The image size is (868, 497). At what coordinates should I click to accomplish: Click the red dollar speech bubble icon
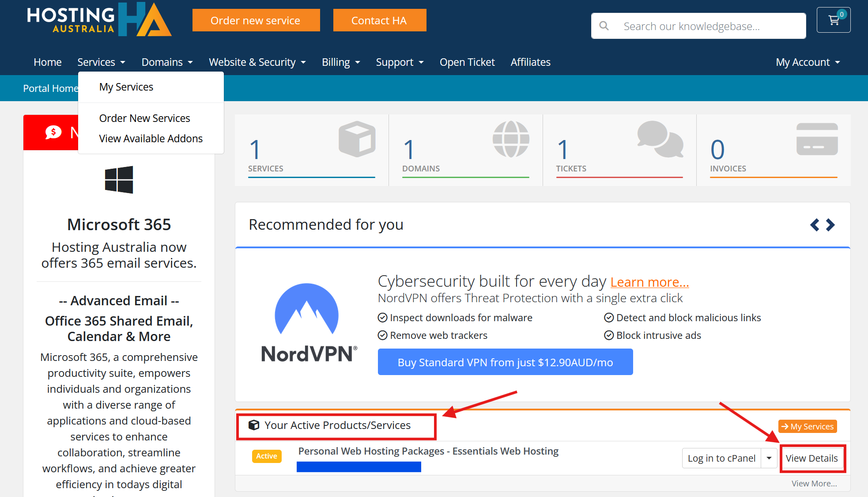53,132
